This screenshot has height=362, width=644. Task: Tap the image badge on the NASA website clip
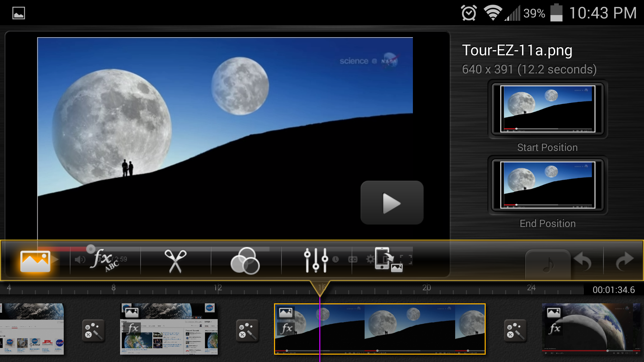(x=132, y=313)
